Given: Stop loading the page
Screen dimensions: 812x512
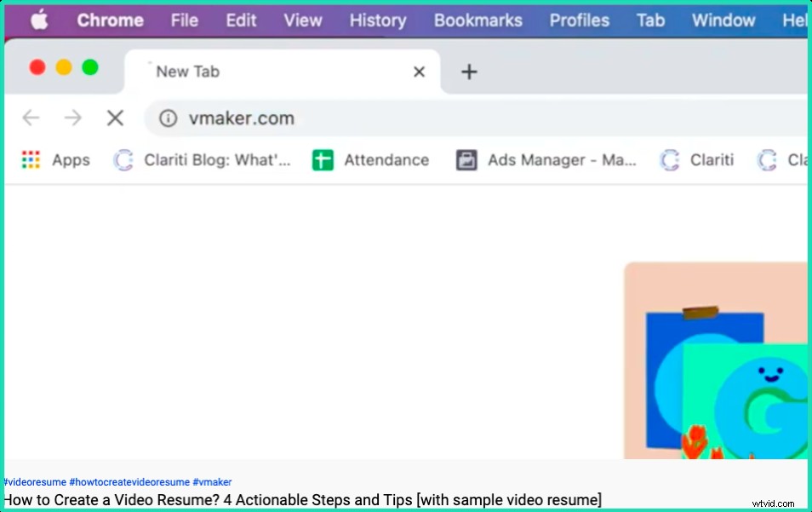Looking at the screenshot, I should click(x=115, y=118).
